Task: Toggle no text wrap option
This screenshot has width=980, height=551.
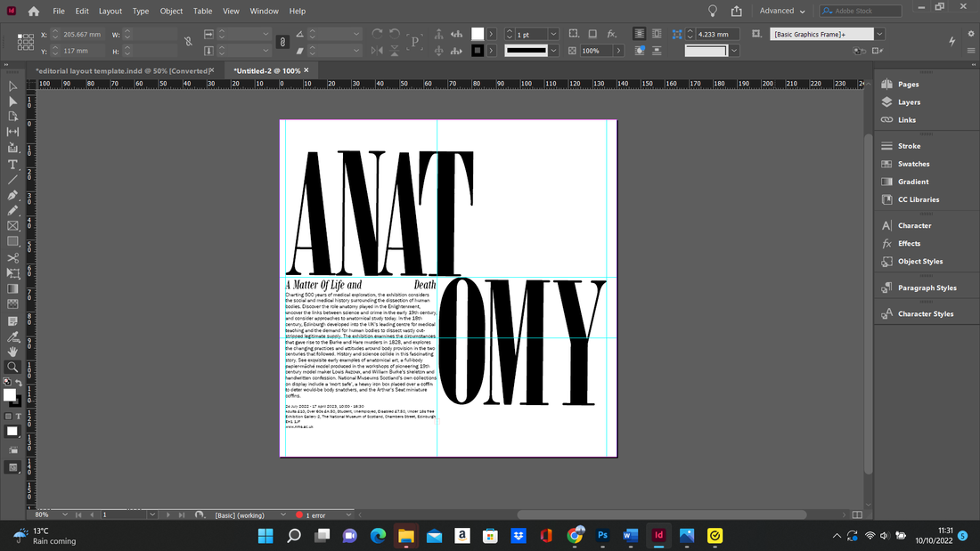Action: coord(639,34)
